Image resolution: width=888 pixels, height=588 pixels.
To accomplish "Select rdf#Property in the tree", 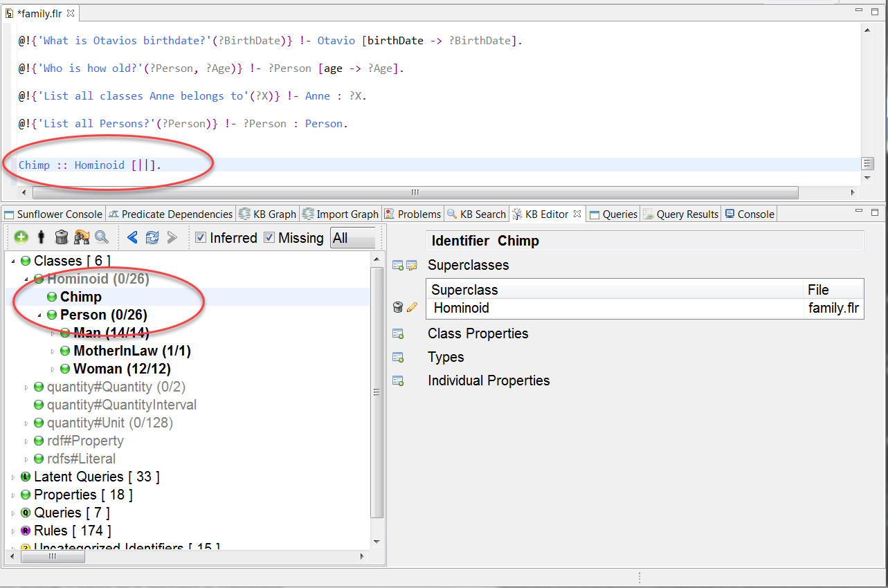I will pyautogui.click(x=85, y=441).
